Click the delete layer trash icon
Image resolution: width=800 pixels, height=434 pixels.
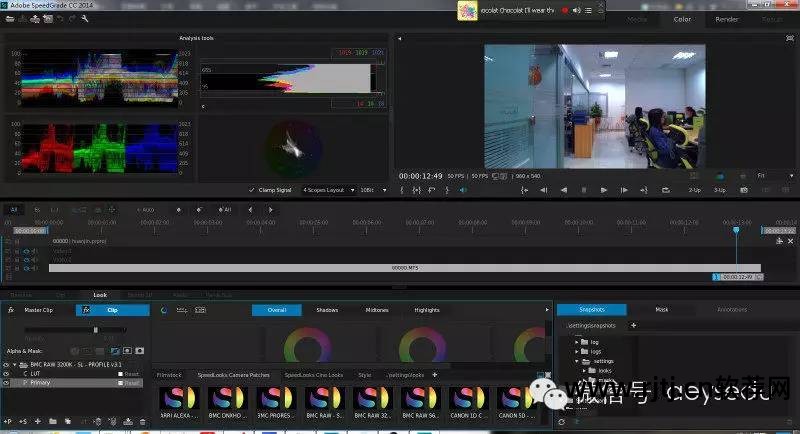[142, 421]
